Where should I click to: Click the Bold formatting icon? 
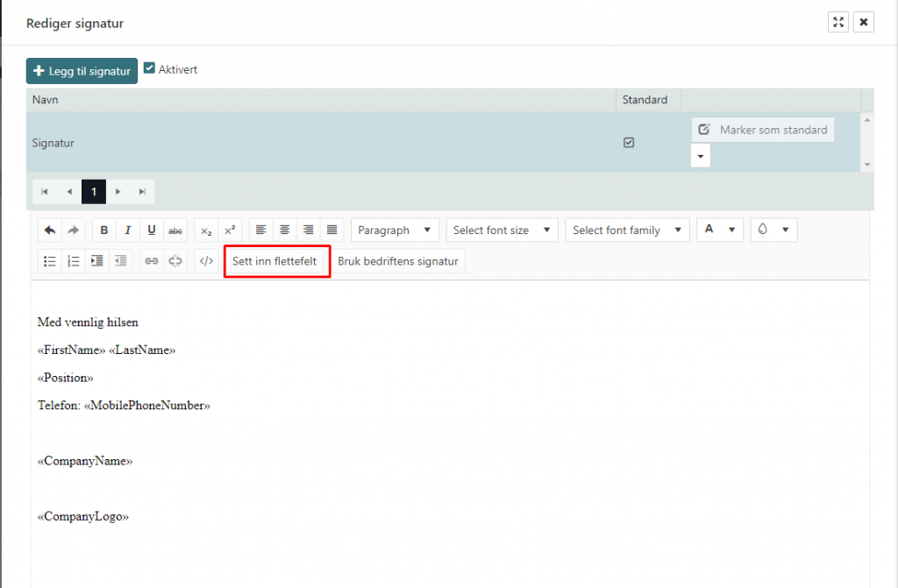pos(104,230)
